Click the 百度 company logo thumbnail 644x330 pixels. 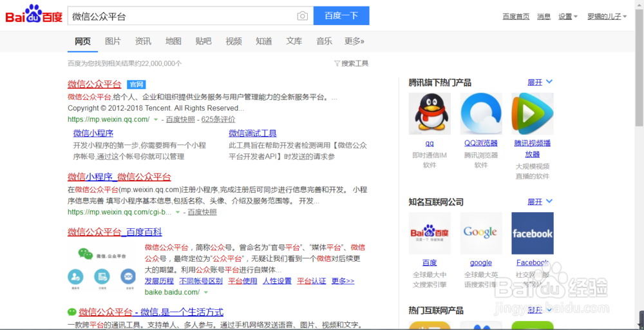click(x=430, y=233)
